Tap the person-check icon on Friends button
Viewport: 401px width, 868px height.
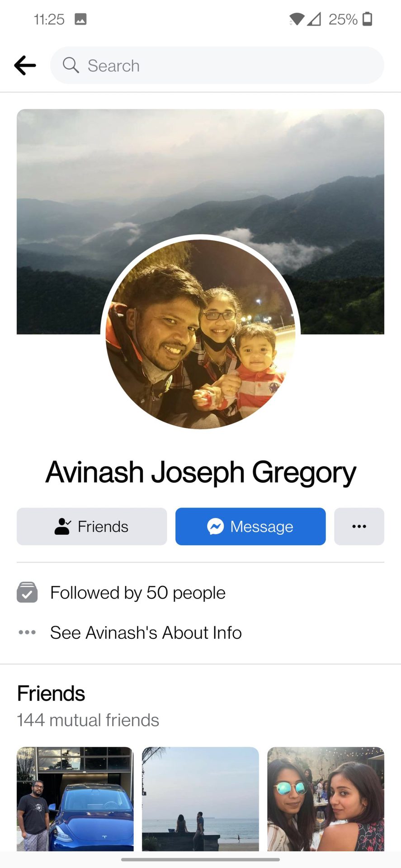click(x=62, y=526)
